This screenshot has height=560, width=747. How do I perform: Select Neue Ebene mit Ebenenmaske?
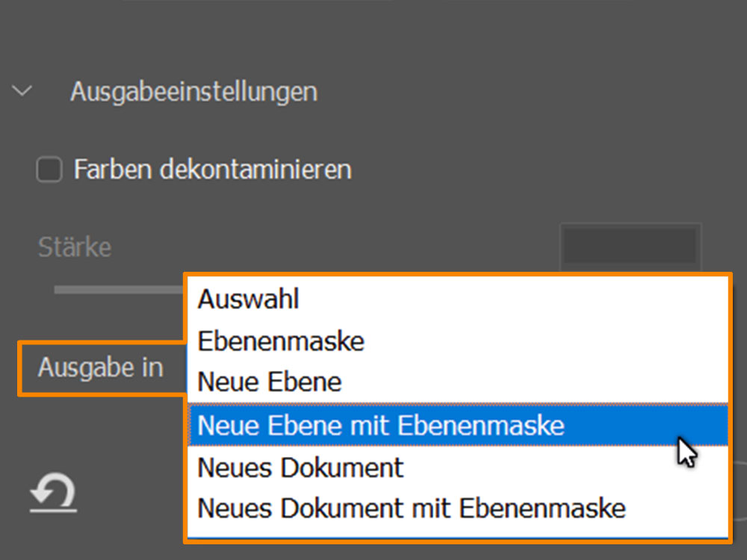click(x=457, y=425)
